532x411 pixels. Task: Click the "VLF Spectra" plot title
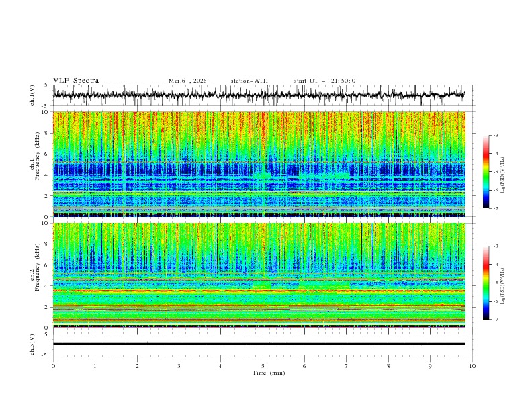(76, 81)
